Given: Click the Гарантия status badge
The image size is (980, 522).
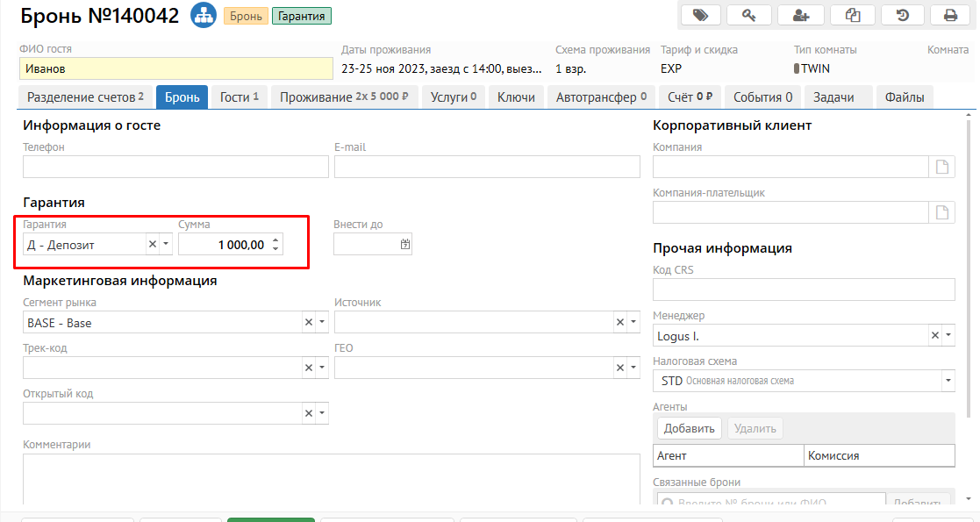Looking at the screenshot, I should (x=302, y=16).
